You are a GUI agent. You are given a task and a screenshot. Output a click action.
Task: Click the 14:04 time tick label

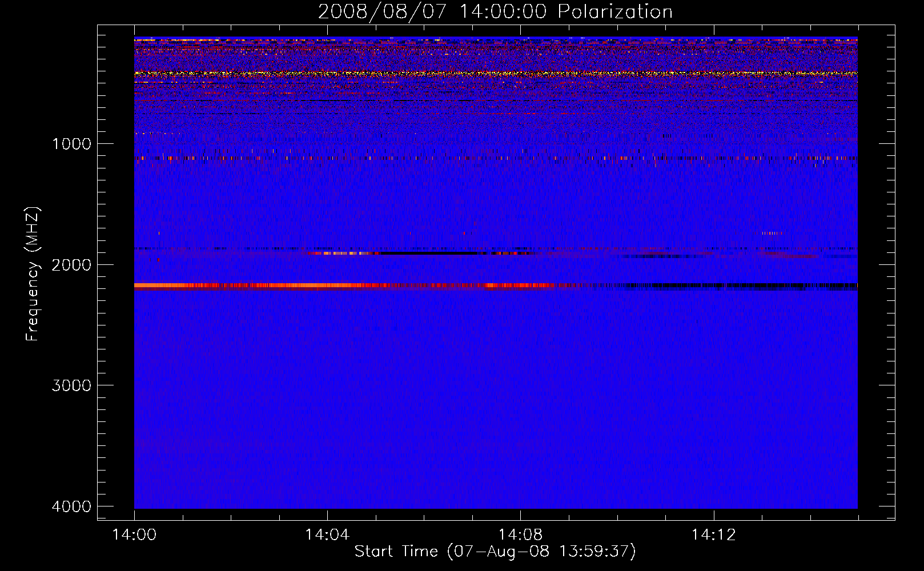point(327,535)
